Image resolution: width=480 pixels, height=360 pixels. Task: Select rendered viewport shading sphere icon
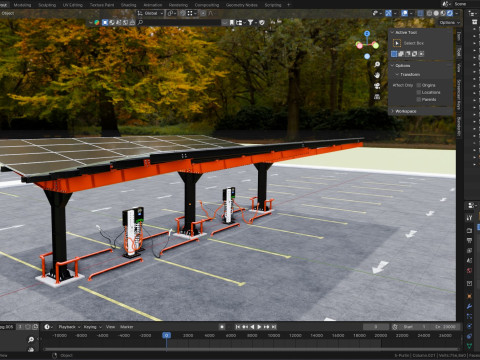(450, 13)
